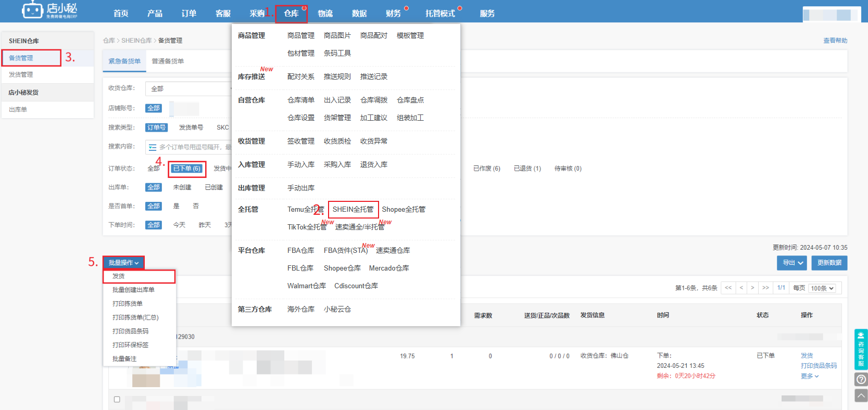Filter order time by 今天
The image size is (868, 410).
179,225
